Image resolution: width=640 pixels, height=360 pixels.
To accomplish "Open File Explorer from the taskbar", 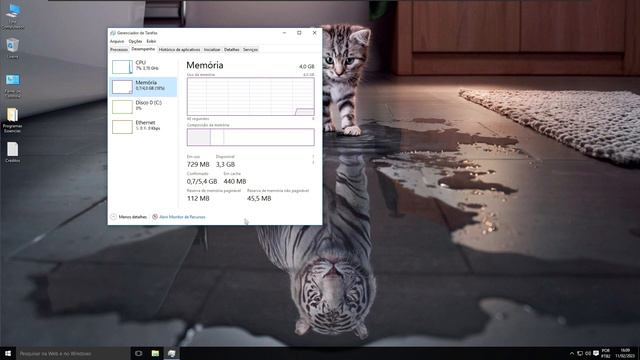I will [x=155, y=353].
